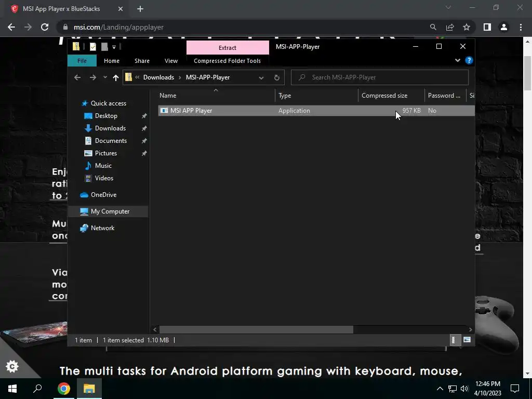Open Pictures in the navigation pane
The image size is (532, 399).
click(106, 153)
